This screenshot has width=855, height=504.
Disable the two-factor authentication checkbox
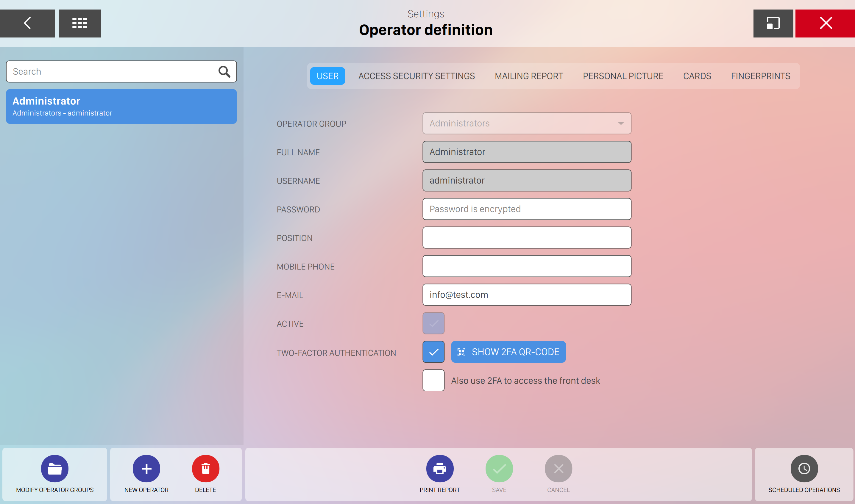tap(433, 351)
